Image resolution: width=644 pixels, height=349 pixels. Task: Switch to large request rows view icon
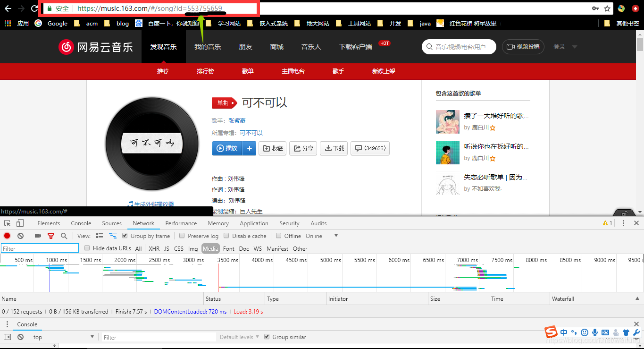click(x=100, y=236)
